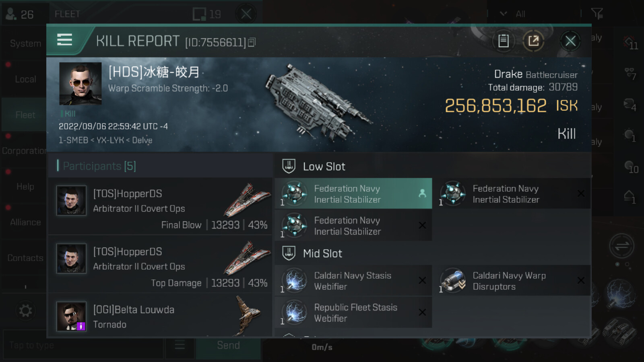View the victim pilot portrait
This screenshot has height=362, width=644.
(80, 84)
